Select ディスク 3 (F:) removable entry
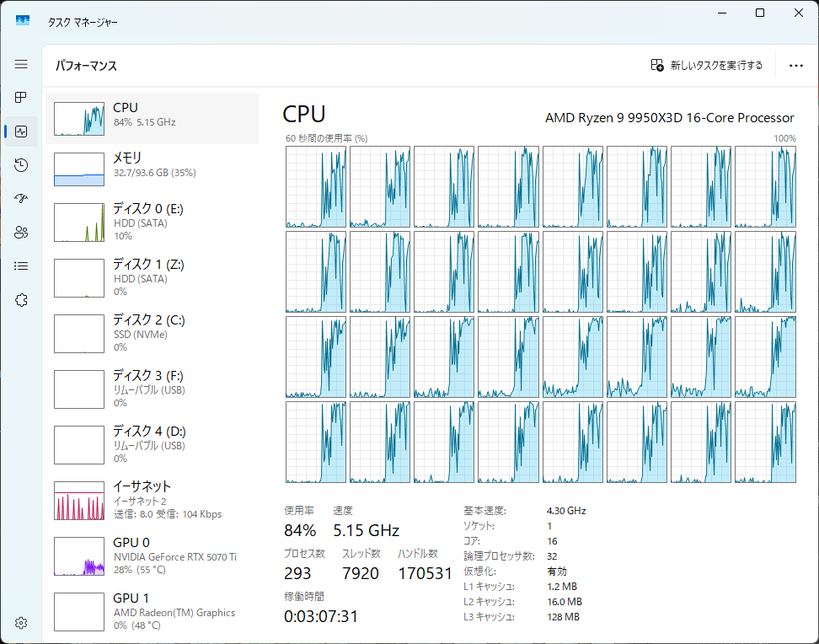The image size is (819, 644). (x=152, y=389)
